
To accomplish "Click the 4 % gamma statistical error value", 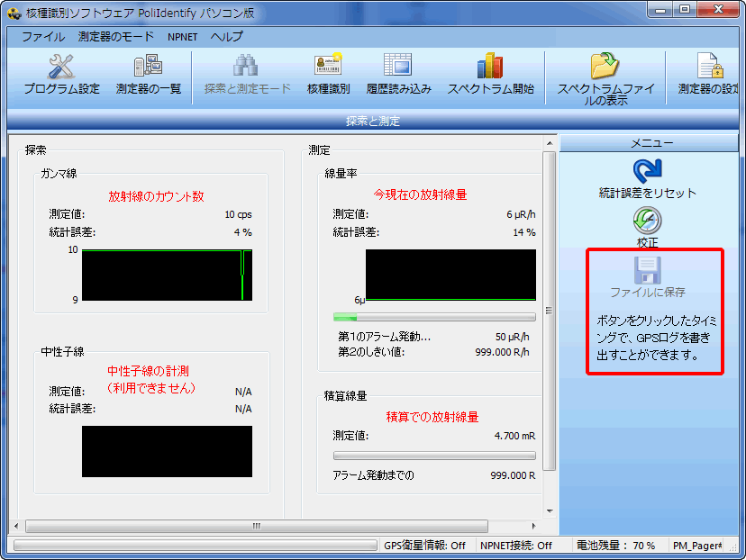I will 242,232.
